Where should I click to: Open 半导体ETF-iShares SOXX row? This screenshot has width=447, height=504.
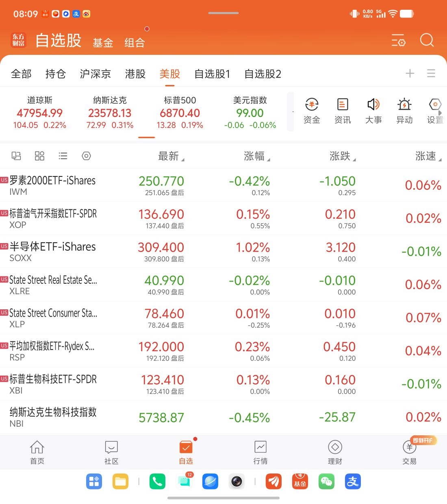223,252
